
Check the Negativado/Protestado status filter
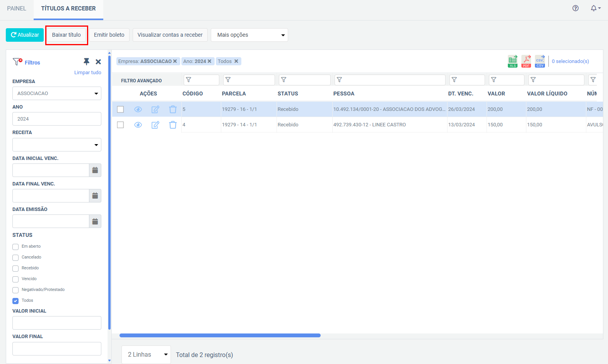tap(15, 290)
